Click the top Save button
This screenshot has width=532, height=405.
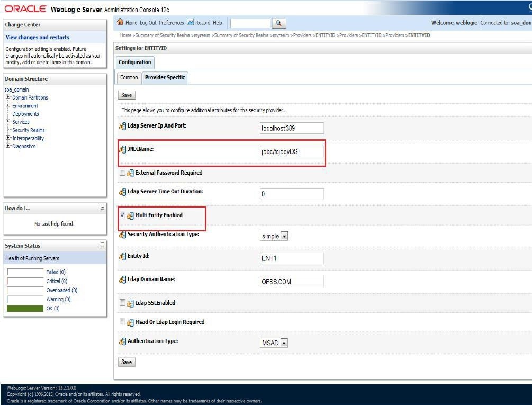click(127, 95)
